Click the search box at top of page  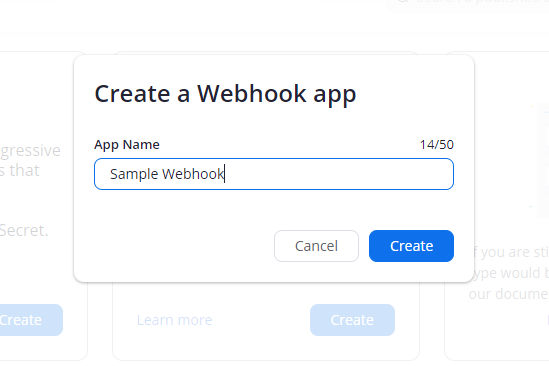tap(467, 4)
